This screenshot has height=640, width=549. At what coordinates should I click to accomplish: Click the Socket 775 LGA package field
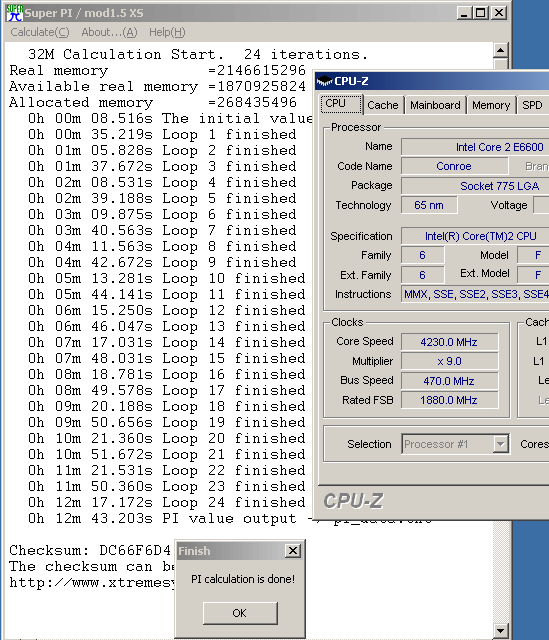click(x=475, y=186)
